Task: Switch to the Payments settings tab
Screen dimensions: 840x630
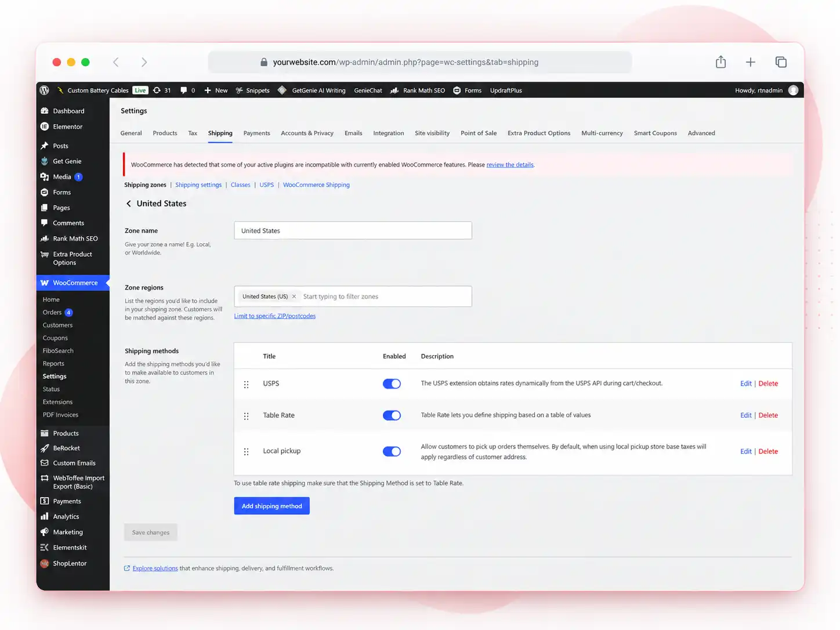Action: pyautogui.click(x=257, y=133)
